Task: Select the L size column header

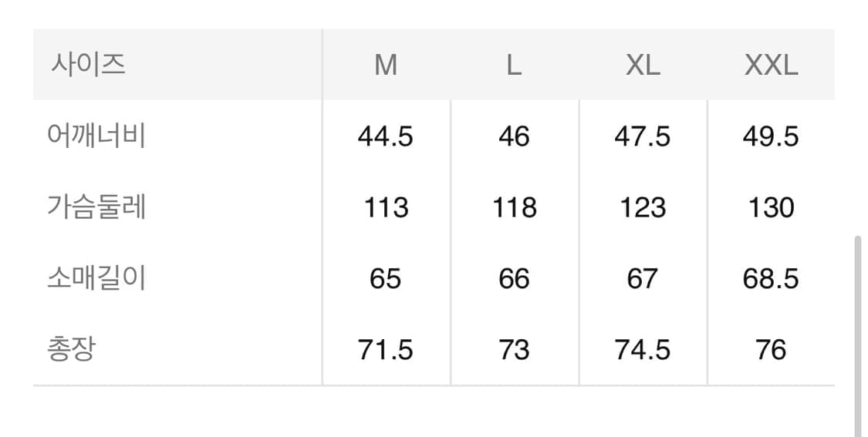Action: point(514,66)
